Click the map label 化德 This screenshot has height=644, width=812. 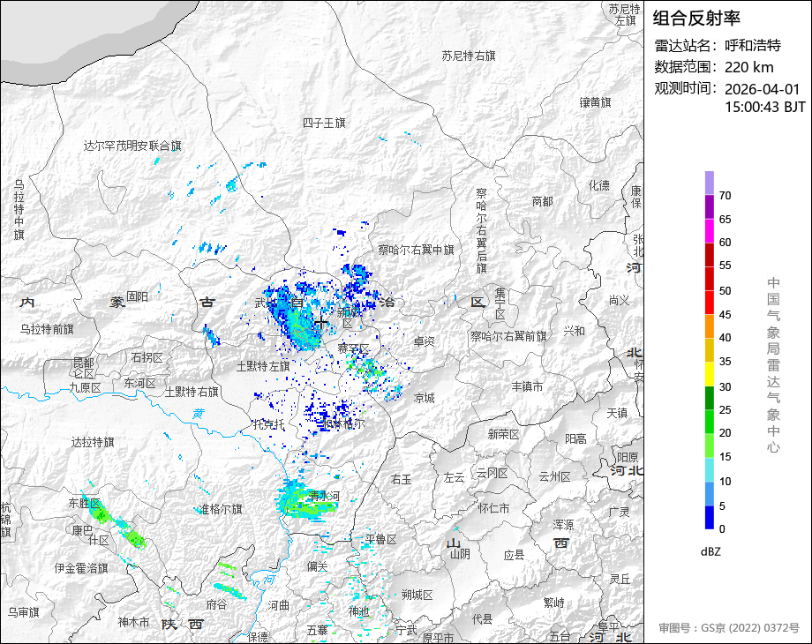pyautogui.click(x=598, y=185)
